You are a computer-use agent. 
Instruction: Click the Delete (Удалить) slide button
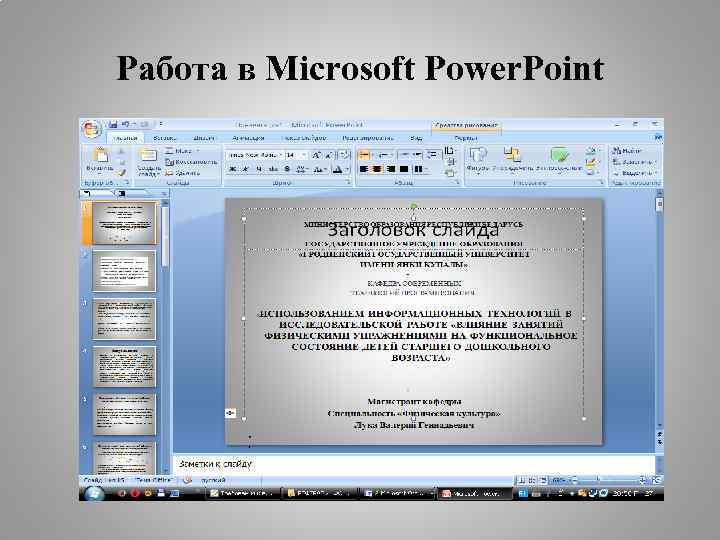(x=182, y=173)
